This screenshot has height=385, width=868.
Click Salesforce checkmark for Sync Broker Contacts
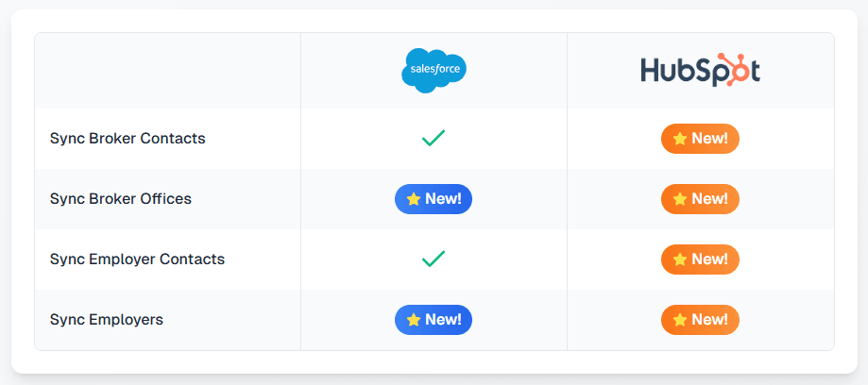tap(434, 139)
